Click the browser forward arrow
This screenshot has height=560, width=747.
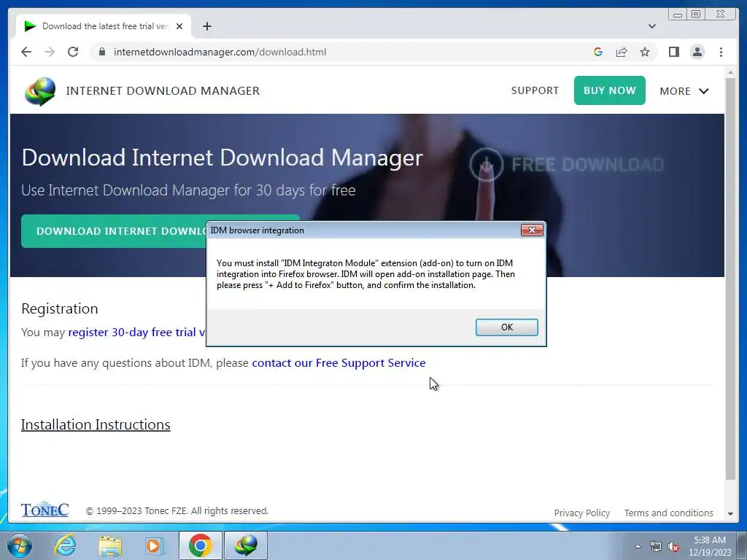[50, 52]
